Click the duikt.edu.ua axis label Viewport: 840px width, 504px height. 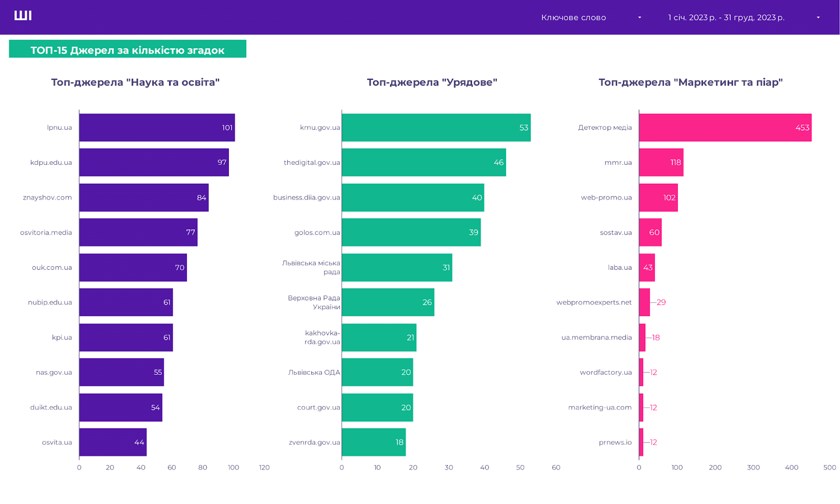click(x=51, y=407)
